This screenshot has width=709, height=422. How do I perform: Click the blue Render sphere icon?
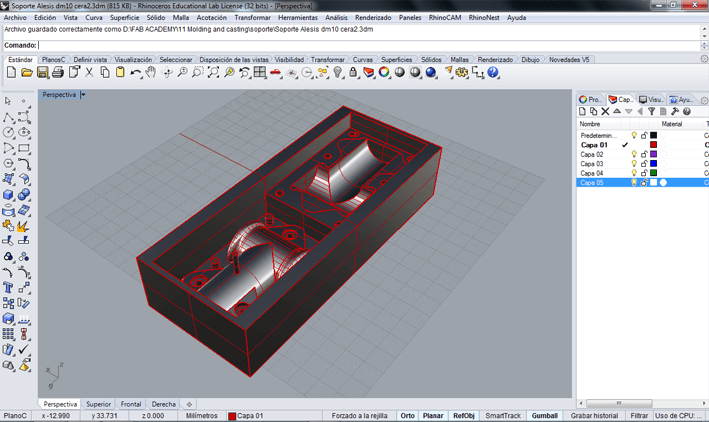tap(431, 72)
